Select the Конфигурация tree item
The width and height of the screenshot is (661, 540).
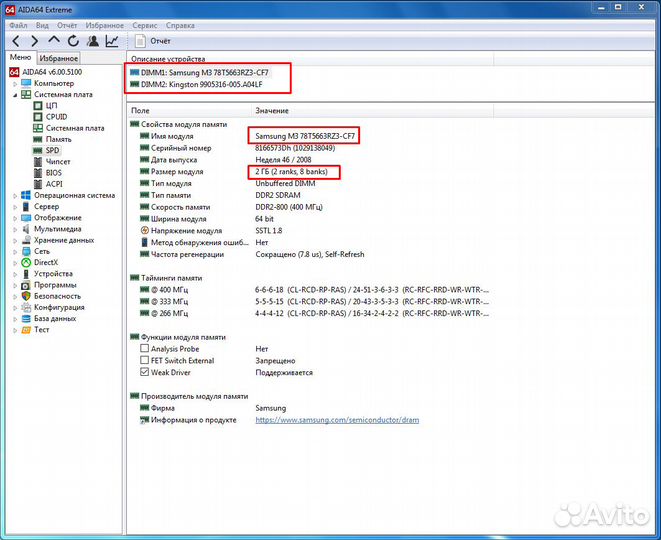coord(53,307)
